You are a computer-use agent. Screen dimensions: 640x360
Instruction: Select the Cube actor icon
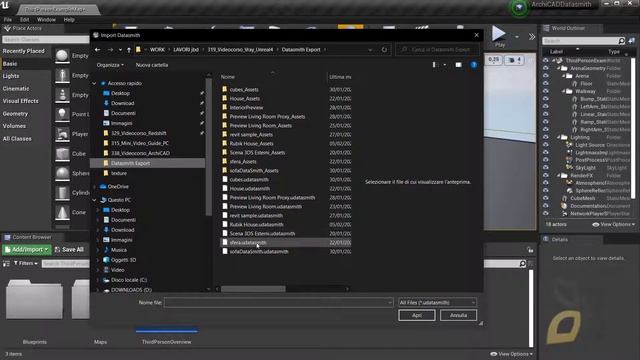pyautogui.click(x=62, y=154)
